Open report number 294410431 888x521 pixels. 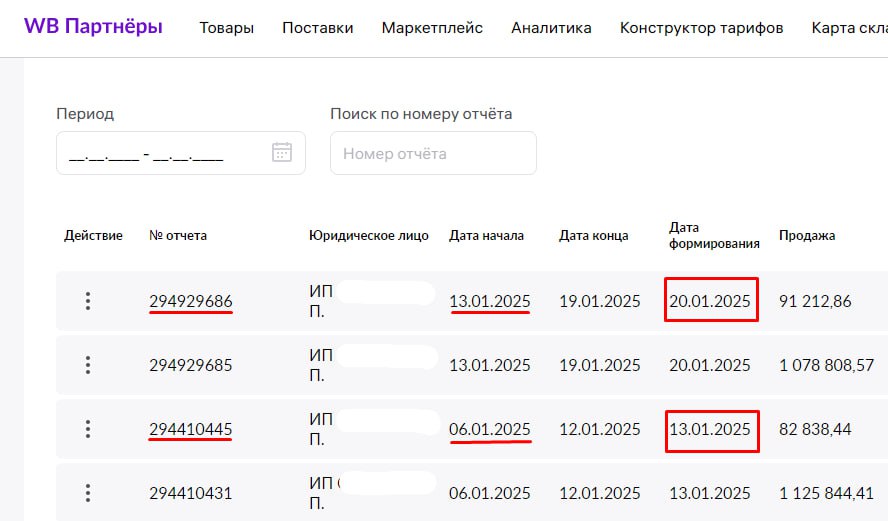(x=191, y=493)
